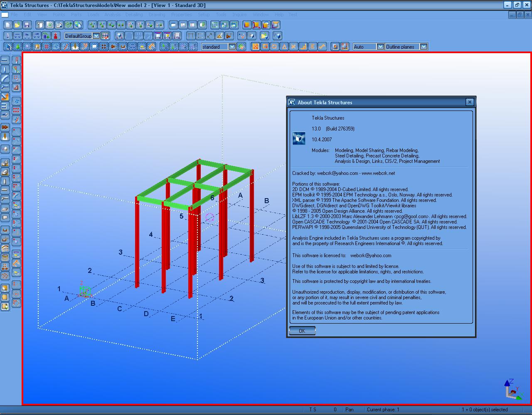Image resolution: width=532 pixels, height=415 pixels.
Task: Toggle the select all arrow switch
Action: pos(7,47)
